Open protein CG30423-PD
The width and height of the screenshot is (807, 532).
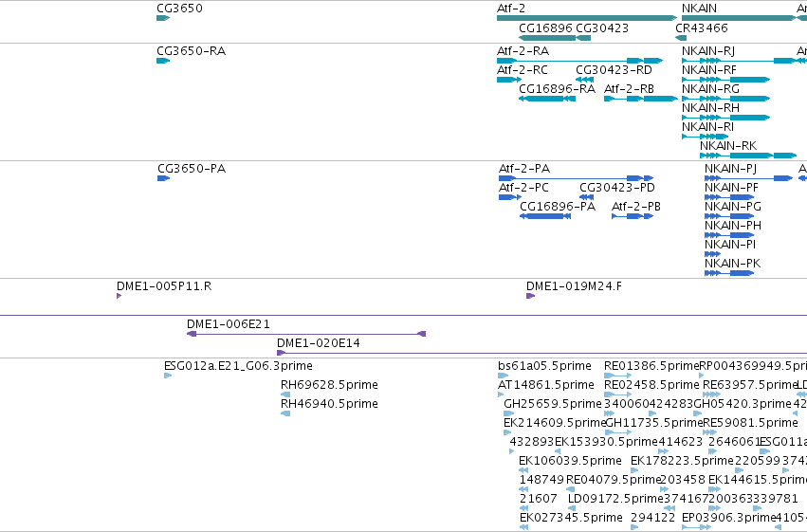[617, 188]
